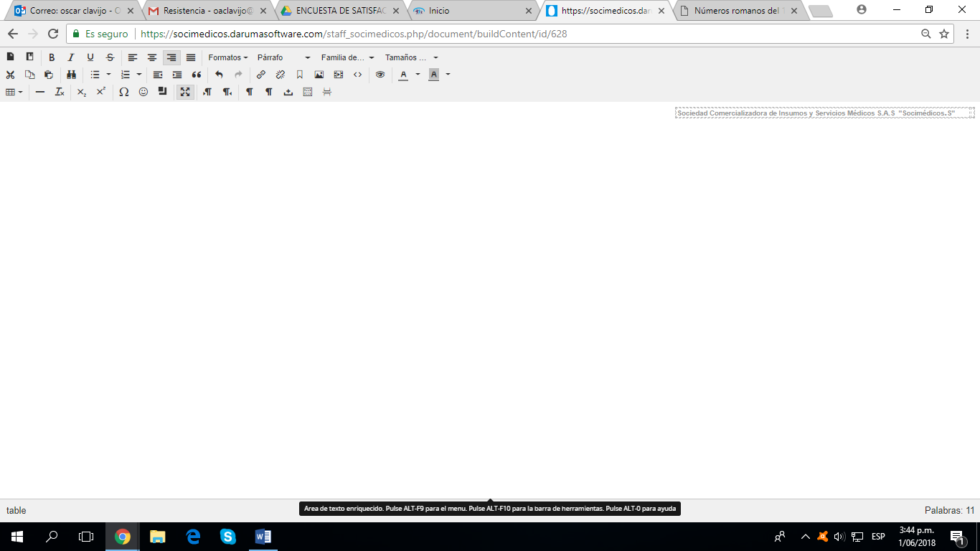Click the undo arrow icon
This screenshot has height=551, width=980.
[x=219, y=75]
